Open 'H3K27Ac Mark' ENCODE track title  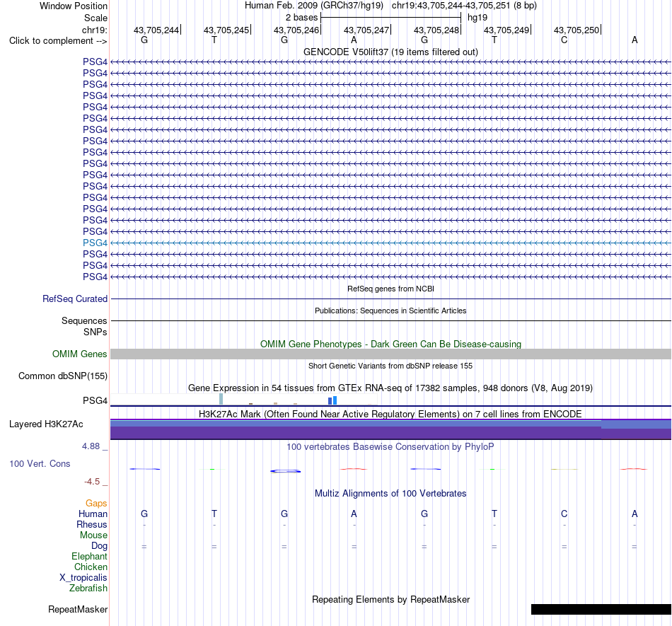click(x=390, y=414)
